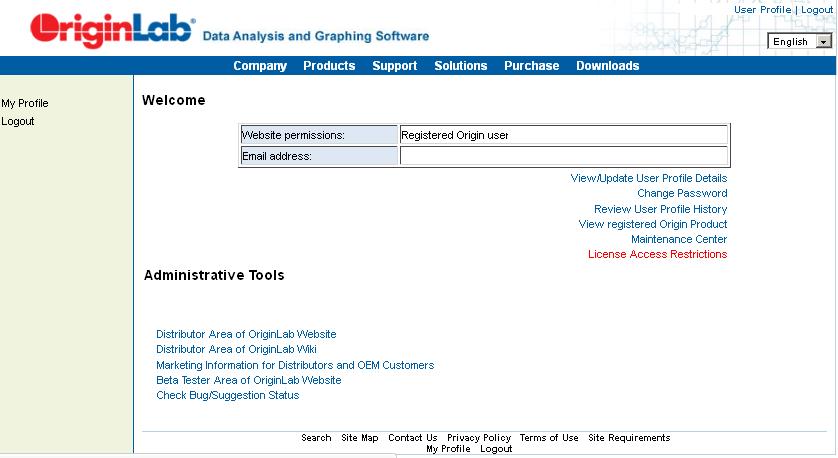Open My Profile in left sidebar

click(25, 103)
